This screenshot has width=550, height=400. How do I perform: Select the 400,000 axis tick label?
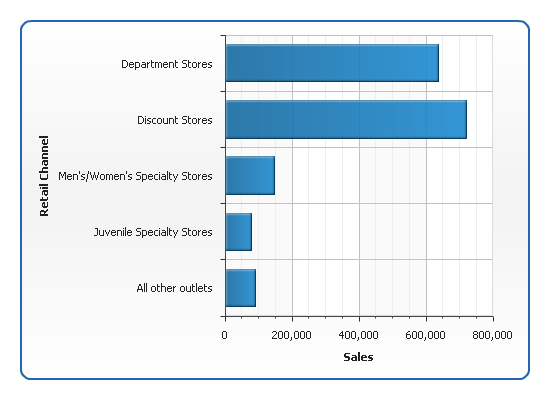(358, 335)
